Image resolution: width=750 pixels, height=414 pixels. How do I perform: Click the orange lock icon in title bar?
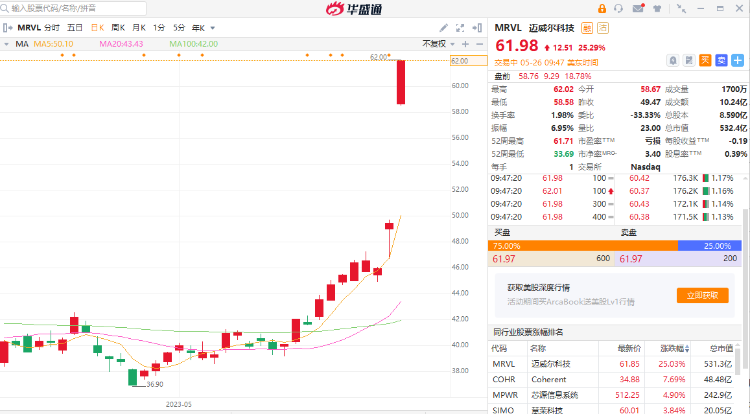point(602,9)
